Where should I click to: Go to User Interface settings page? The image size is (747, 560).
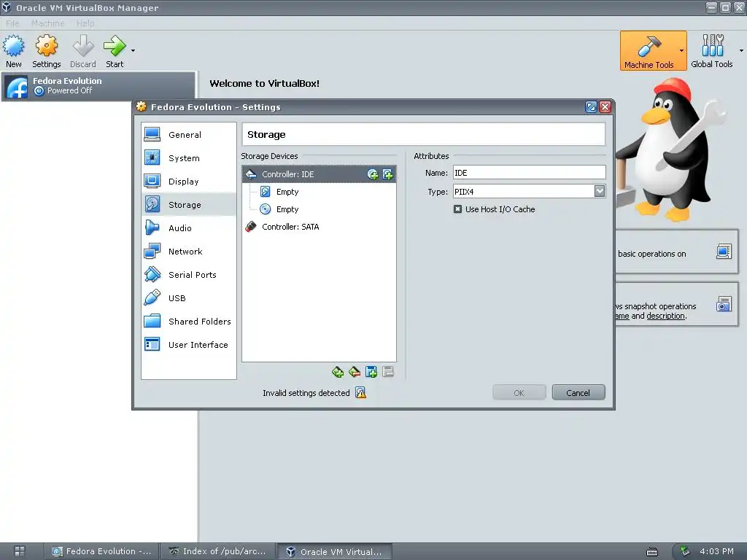click(x=189, y=345)
